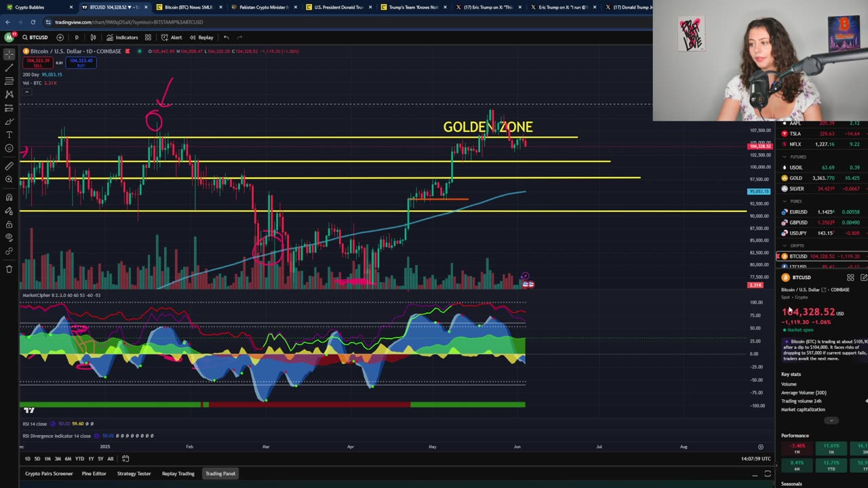Set chart range to 6M
The height and width of the screenshot is (488, 868).
point(68,459)
